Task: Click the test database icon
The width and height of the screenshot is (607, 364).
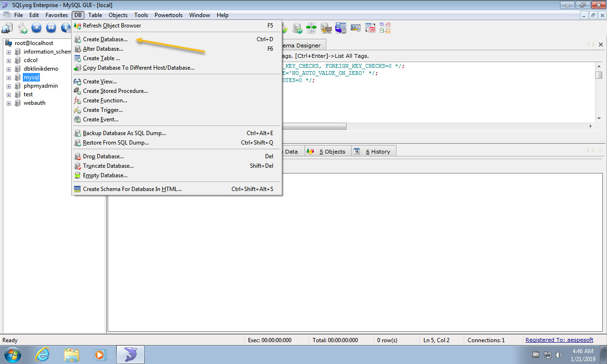Action: tap(18, 94)
